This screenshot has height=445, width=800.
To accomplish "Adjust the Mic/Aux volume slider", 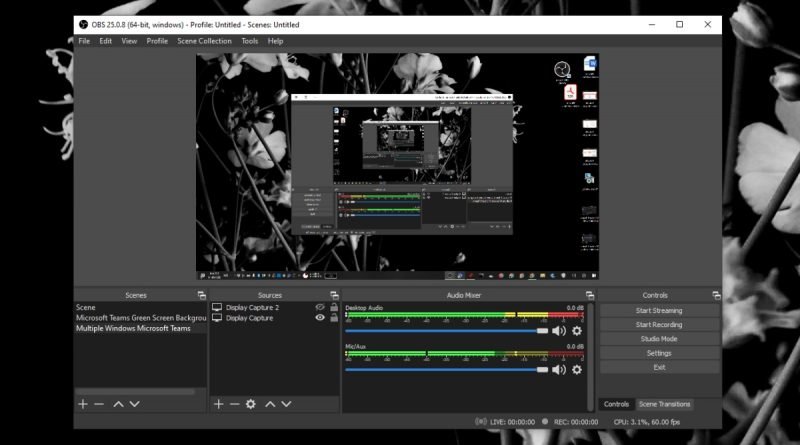I will (446, 369).
